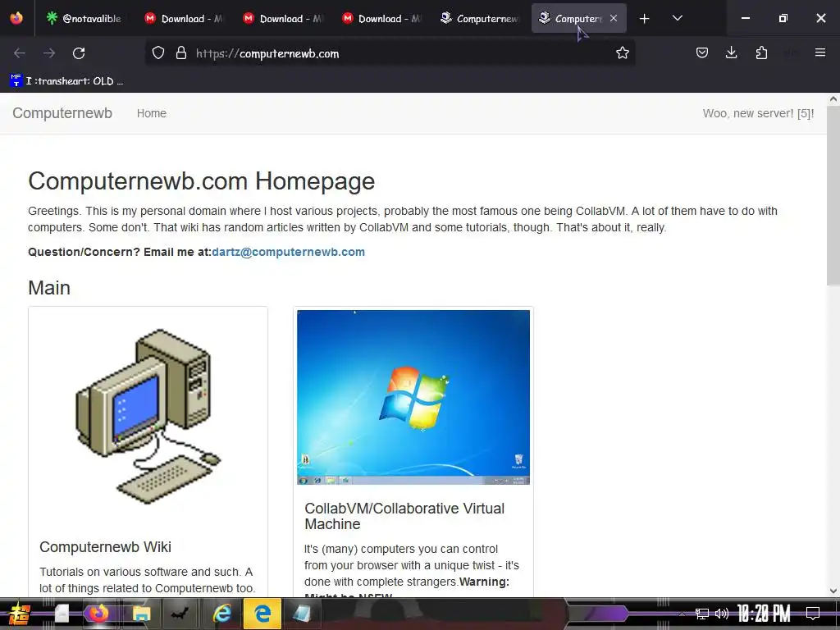Open the Extensions menu

[761, 53]
